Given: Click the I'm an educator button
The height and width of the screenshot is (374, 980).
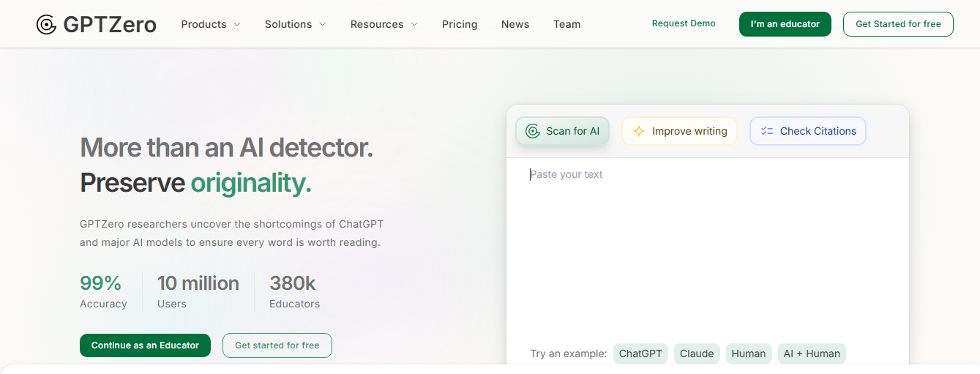Looking at the screenshot, I should (x=785, y=24).
